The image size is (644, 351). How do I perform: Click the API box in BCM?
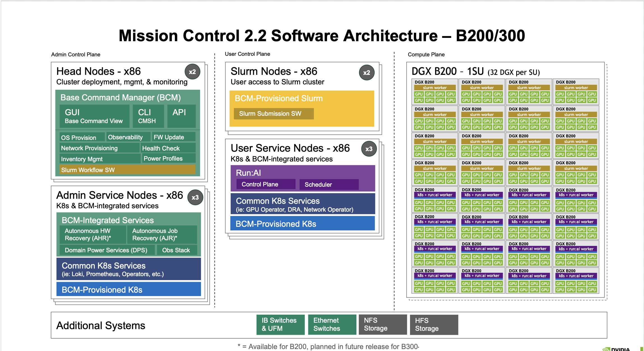pyautogui.click(x=181, y=116)
